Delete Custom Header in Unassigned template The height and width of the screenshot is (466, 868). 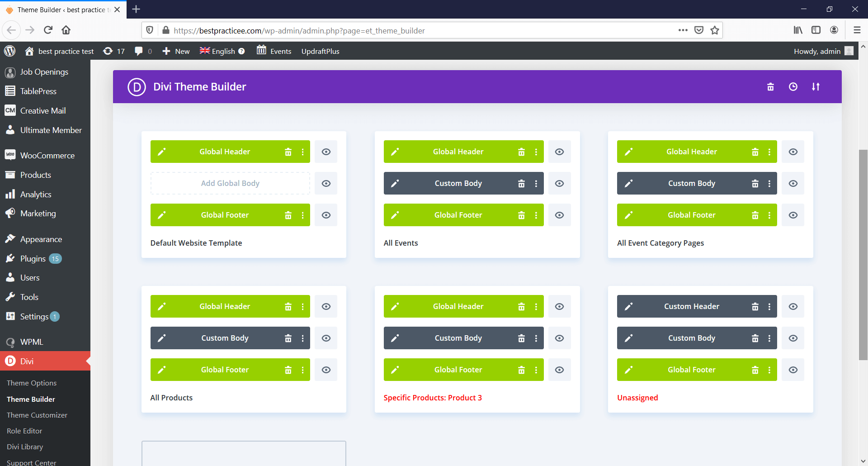click(x=755, y=307)
